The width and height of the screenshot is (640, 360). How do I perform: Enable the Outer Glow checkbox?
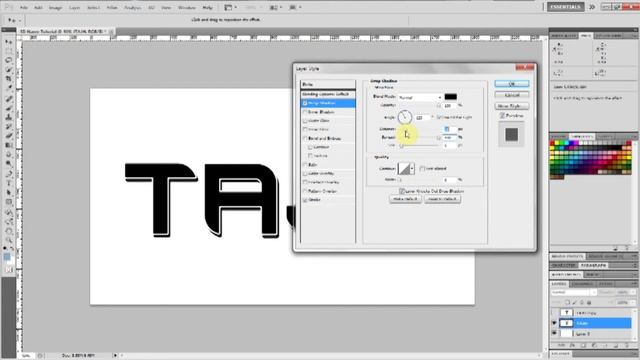click(305, 121)
